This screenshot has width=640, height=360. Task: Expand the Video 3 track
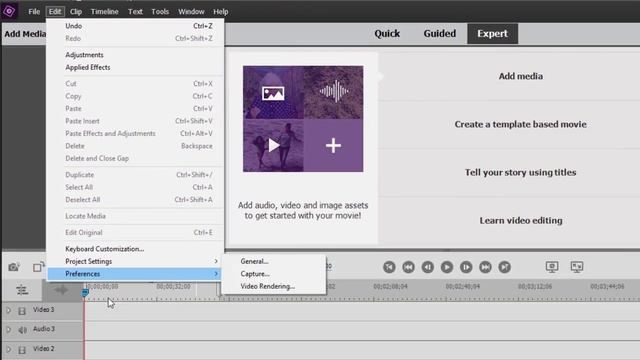point(9,310)
